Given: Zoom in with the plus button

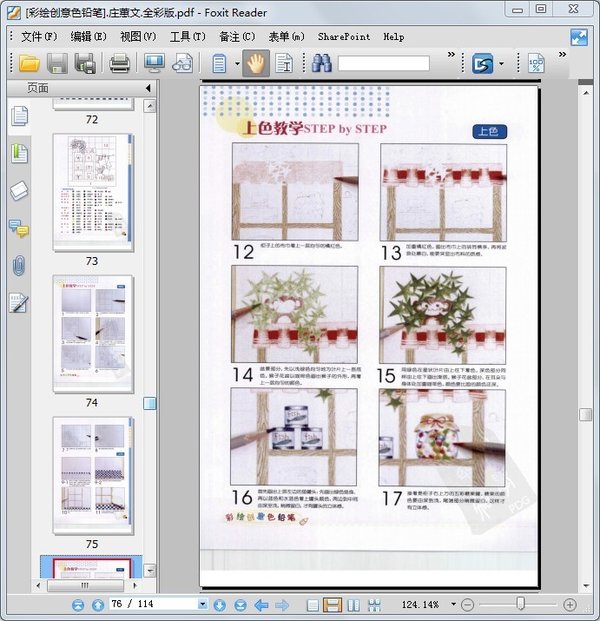Looking at the screenshot, I should 570,605.
